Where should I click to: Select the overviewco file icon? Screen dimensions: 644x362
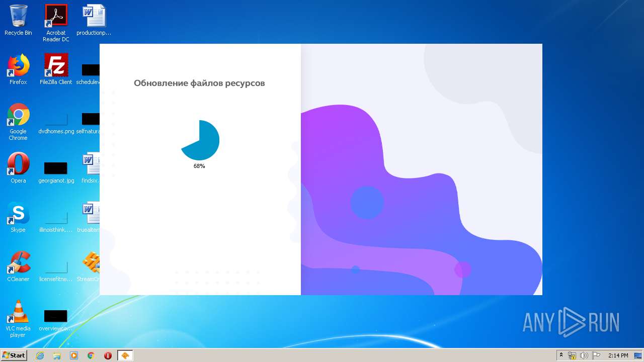pos(56,320)
